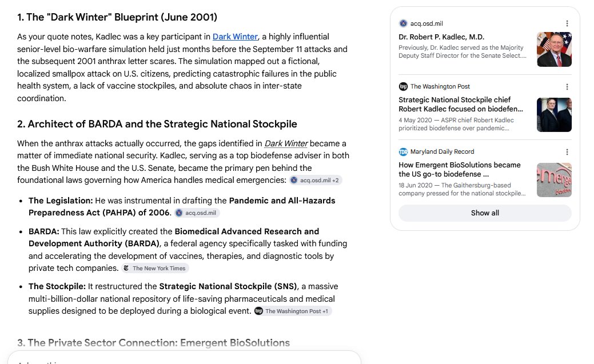Open the Dr. Robert P. Kadlec portrait thumbnail

click(x=554, y=49)
